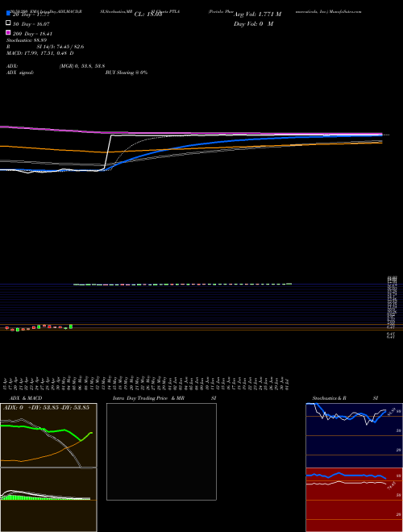Click the magenta 200 Day EMA legend swatch
Viewport: 403px width, 532px height.
[x=8, y=32]
